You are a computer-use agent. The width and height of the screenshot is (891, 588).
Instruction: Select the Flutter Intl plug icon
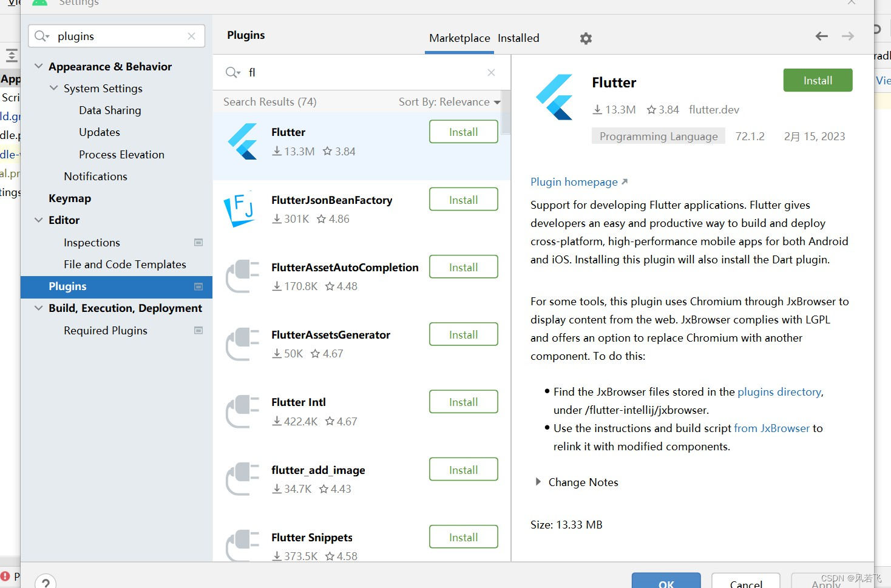pos(242,411)
